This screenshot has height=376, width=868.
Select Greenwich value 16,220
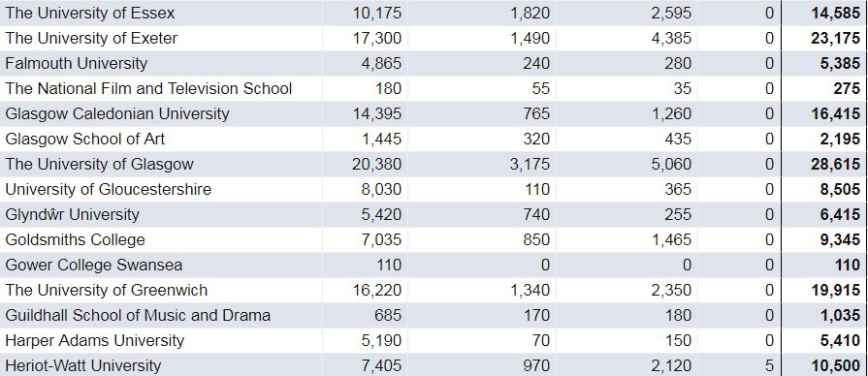[377, 290]
